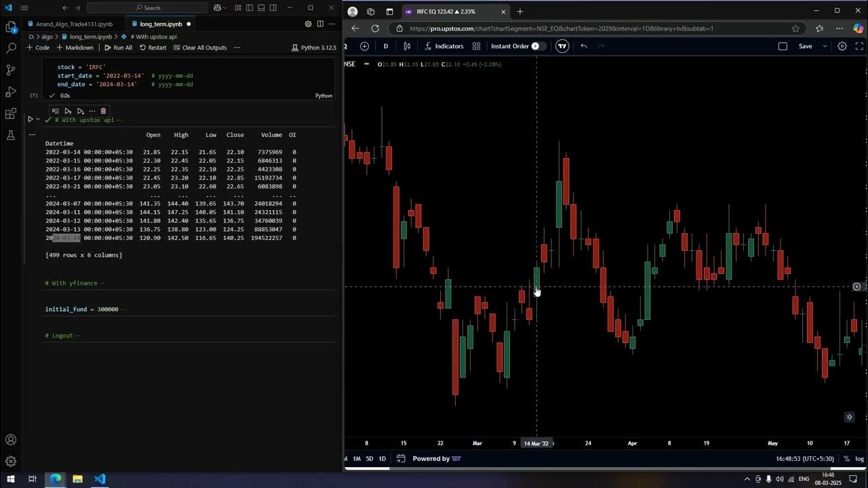Open the Search view in VS Code

tap(11, 49)
